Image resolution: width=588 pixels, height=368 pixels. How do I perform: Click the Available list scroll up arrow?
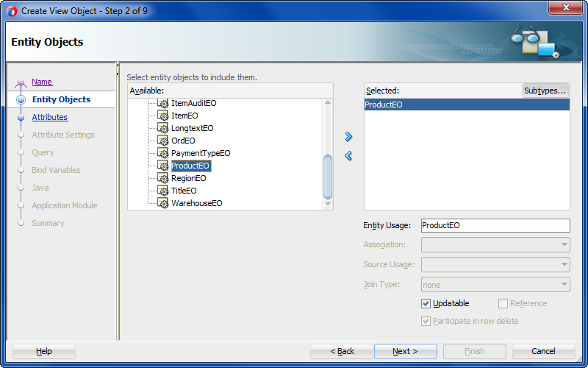coord(328,102)
